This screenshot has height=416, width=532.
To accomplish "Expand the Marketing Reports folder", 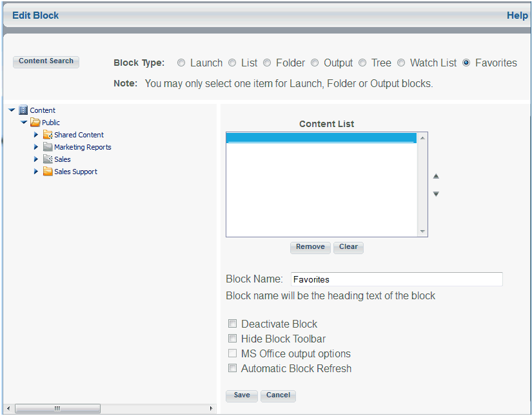I will coord(36,147).
